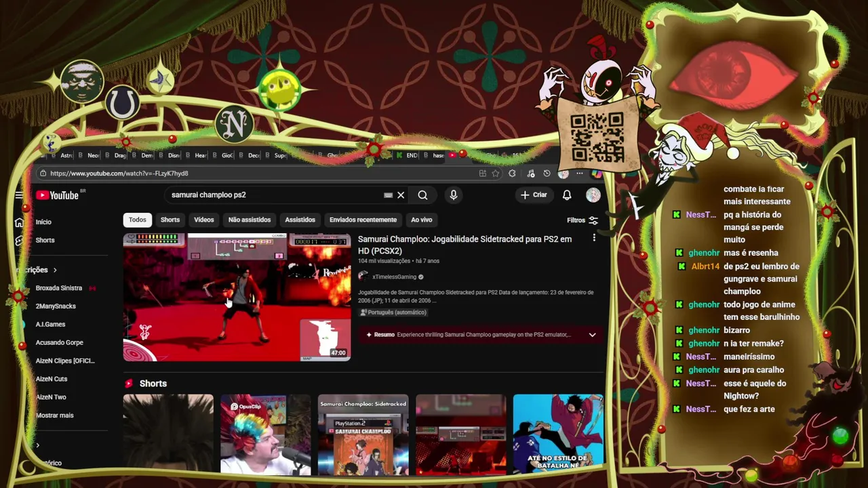Open the split screen icon in address bar
Viewport: 868px width, 488px height.
[x=482, y=174]
